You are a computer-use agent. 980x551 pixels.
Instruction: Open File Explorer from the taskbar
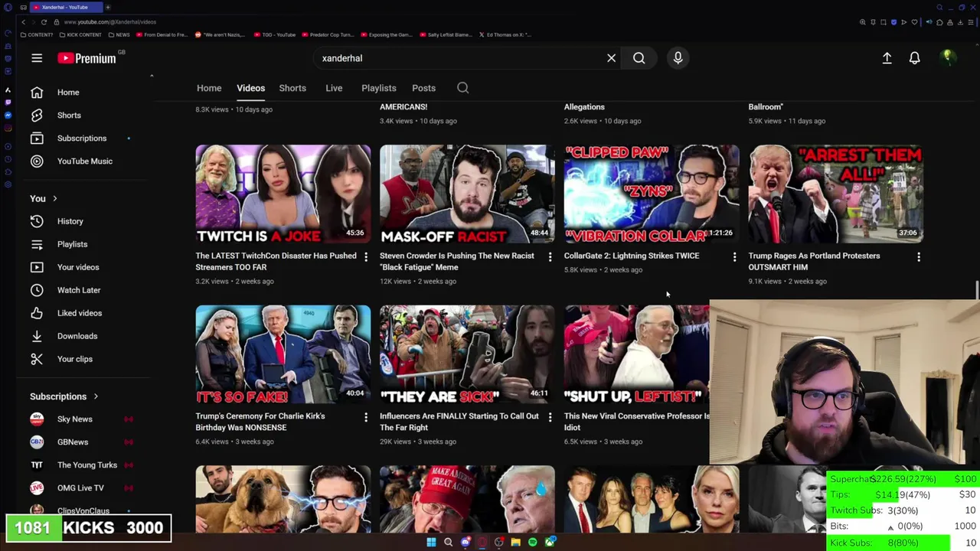pyautogui.click(x=516, y=543)
